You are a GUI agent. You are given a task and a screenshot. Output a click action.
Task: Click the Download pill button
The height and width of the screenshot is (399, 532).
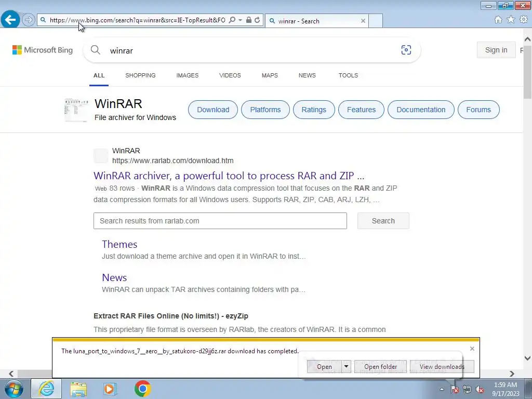click(213, 110)
